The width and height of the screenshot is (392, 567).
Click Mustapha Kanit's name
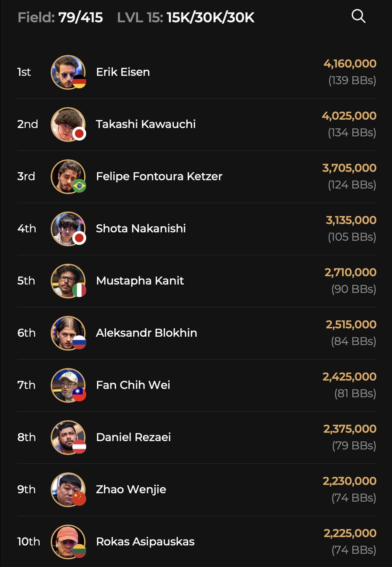140,281
